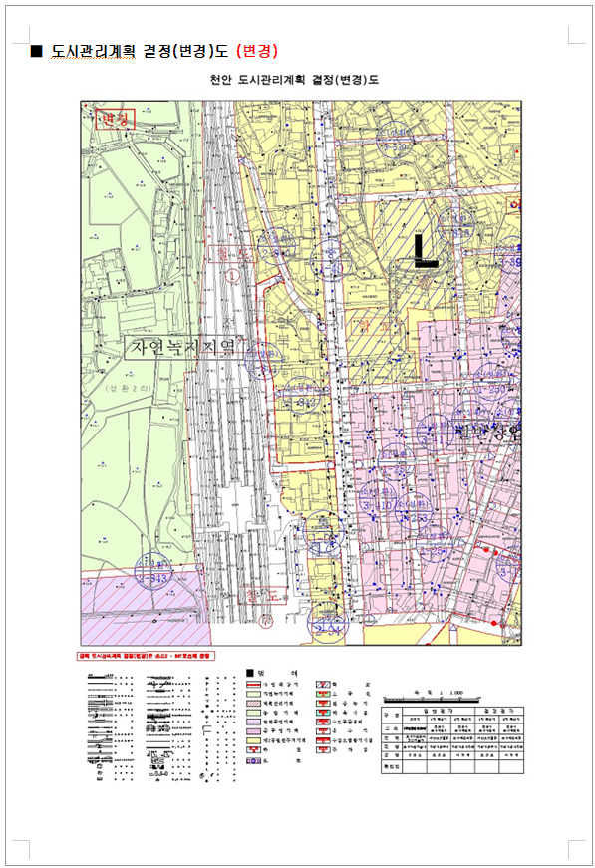Click the 천안 도시관리계획 결정(변경)도 subtitle
This screenshot has height=868, width=595.
(x=294, y=80)
